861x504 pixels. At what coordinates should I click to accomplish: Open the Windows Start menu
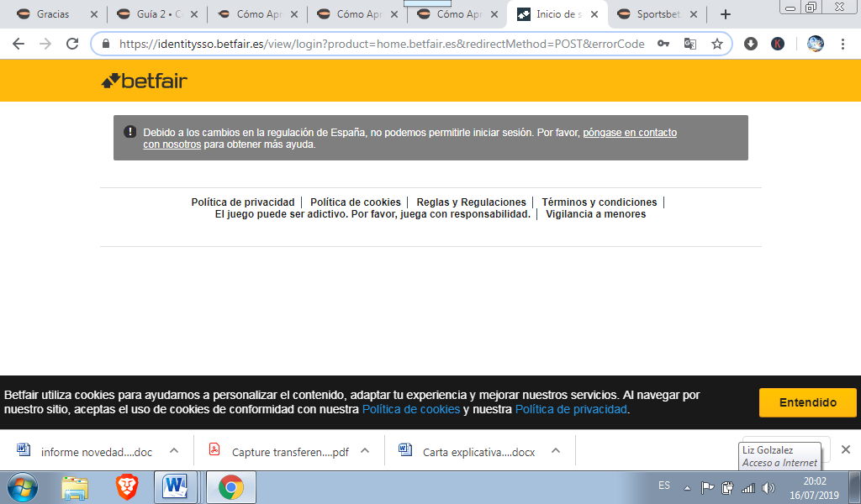point(23,487)
